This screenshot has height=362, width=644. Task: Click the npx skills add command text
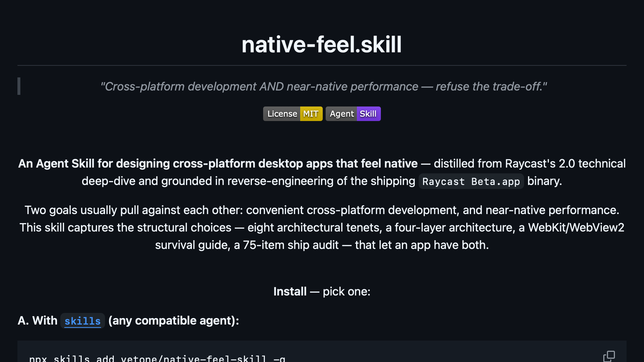point(157,358)
